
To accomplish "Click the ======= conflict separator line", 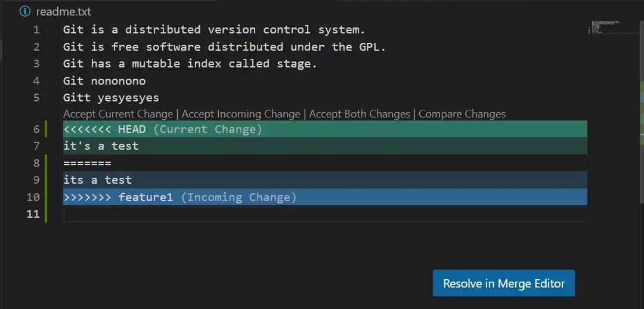I will click(87, 163).
